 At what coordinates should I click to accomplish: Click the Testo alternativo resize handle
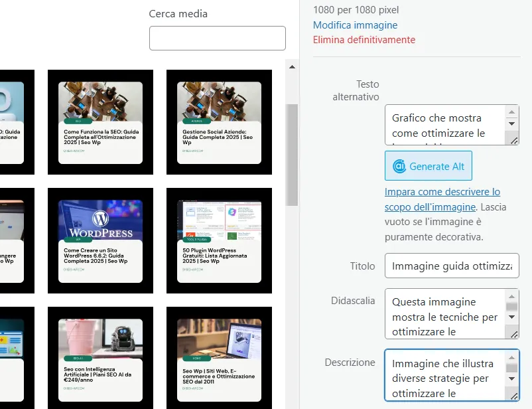click(513, 140)
